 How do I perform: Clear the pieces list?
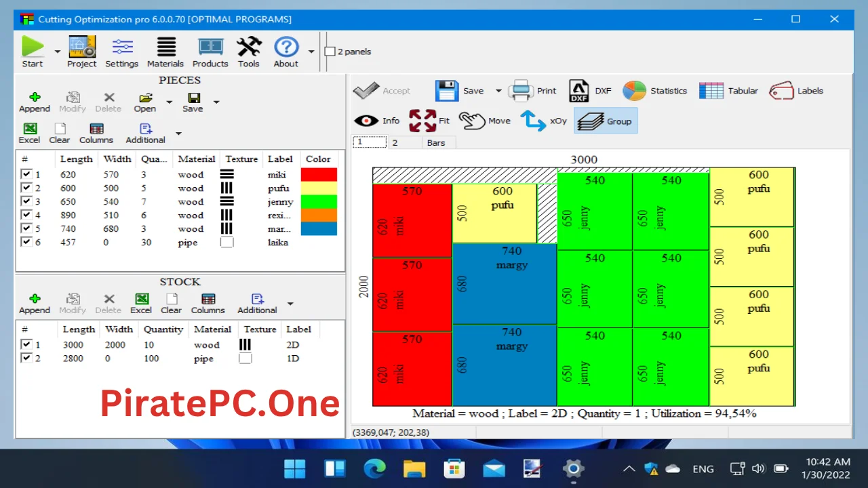tap(59, 134)
